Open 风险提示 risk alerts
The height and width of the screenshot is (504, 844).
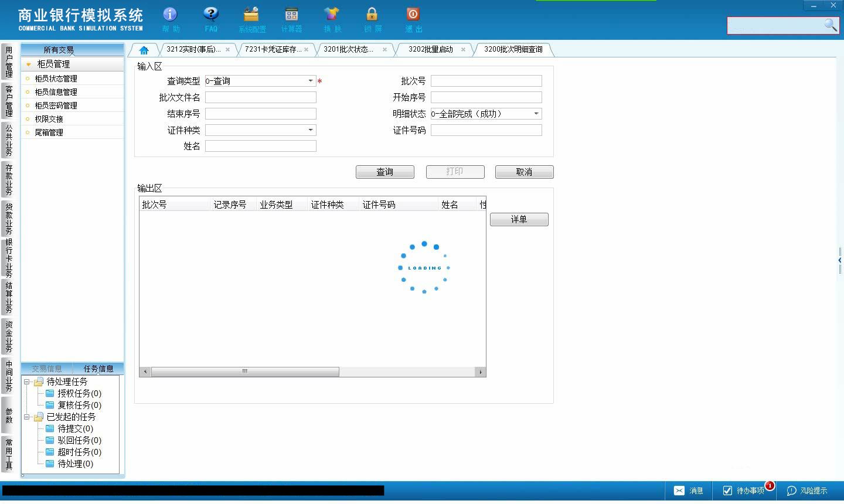(807, 491)
